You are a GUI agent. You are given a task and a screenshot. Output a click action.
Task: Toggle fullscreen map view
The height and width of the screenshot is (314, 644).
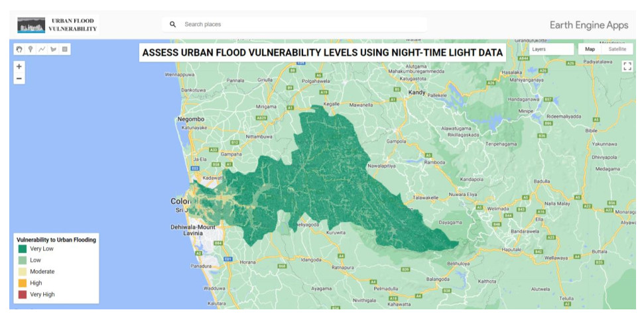coord(627,66)
